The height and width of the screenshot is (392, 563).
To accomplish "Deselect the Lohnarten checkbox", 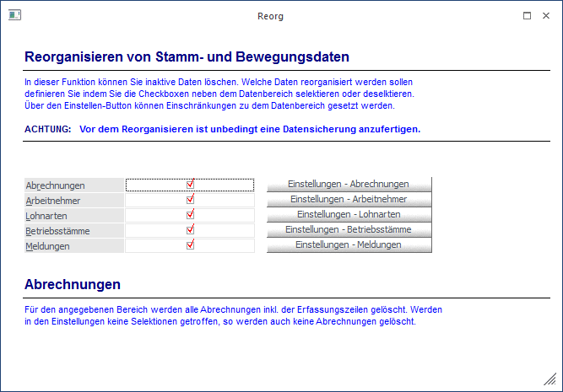I will pyautogui.click(x=190, y=215).
